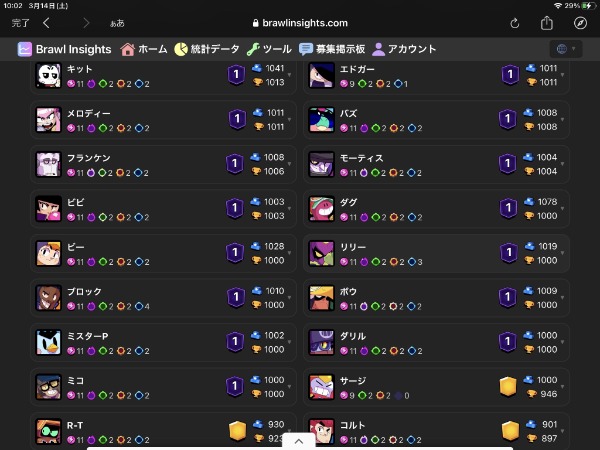The image size is (600, 450).
Task: Tap the brawlinsights.com address bar
Action: (x=300, y=23)
